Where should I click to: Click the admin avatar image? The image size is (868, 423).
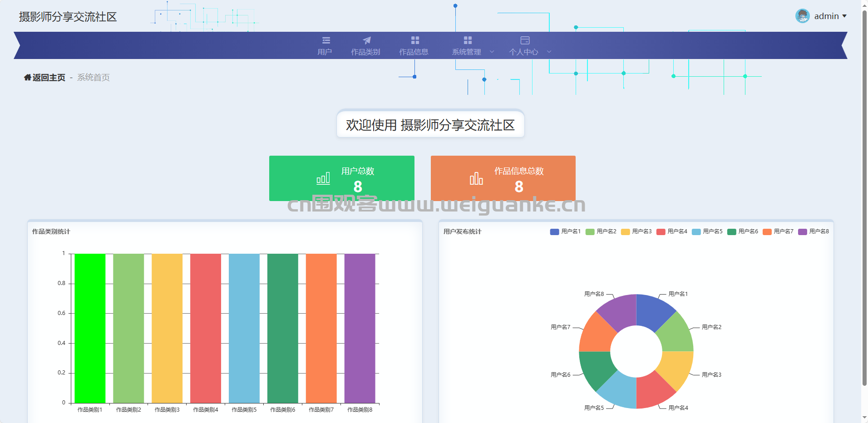[x=802, y=16]
